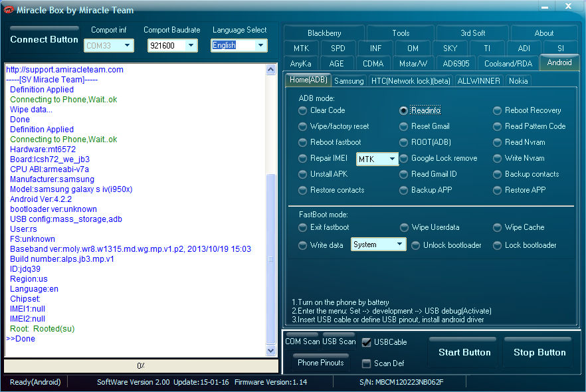Select the Google Lock remove option
Screen dimensions: 586x392
(439, 158)
